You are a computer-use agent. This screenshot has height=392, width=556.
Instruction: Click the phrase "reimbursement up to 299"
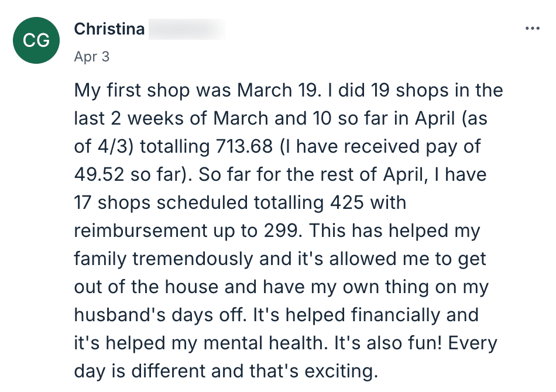tap(187, 231)
